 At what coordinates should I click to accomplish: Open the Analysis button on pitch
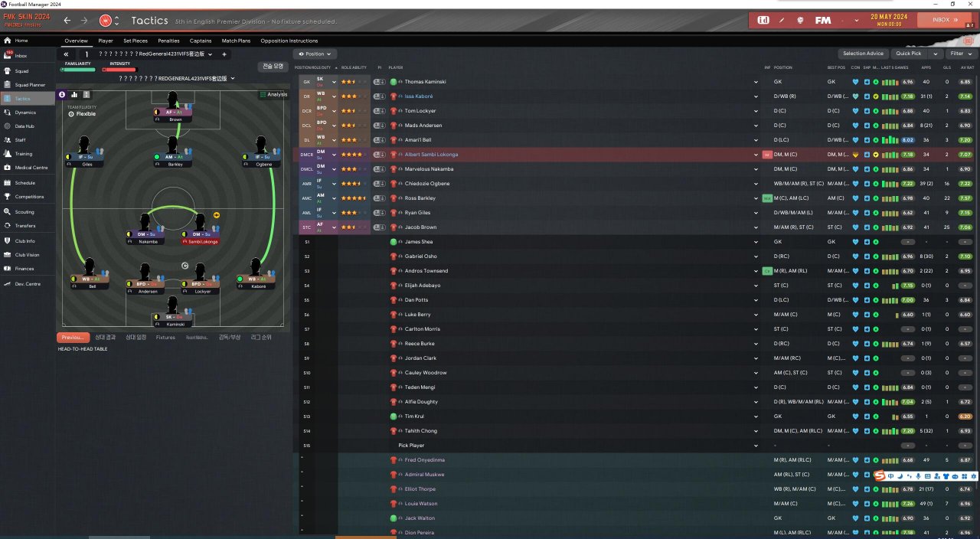coord(273,94)
